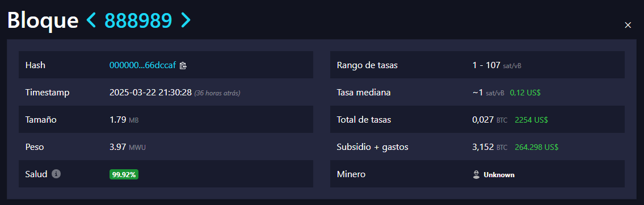Click the 1.79 MB size value
Screen dimensions: 644x205
[127, 120]
